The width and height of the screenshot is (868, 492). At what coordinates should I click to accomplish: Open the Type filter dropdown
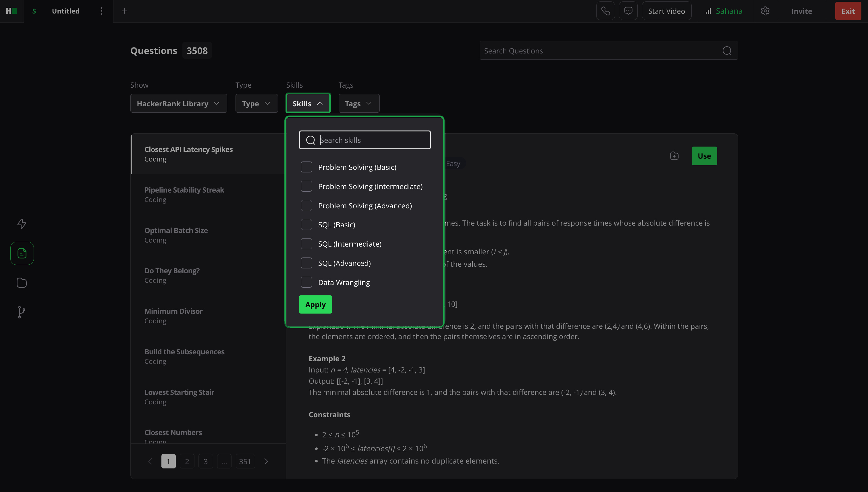(x=256, y=103)
